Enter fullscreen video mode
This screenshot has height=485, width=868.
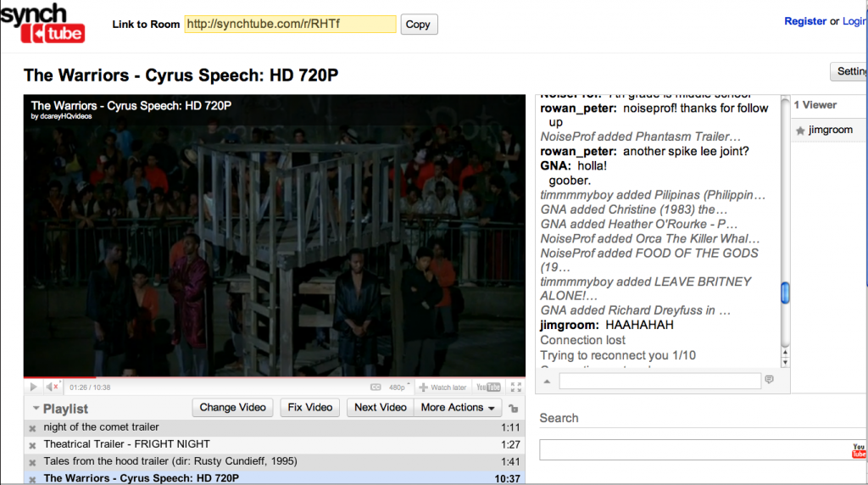tap(516, 387)
